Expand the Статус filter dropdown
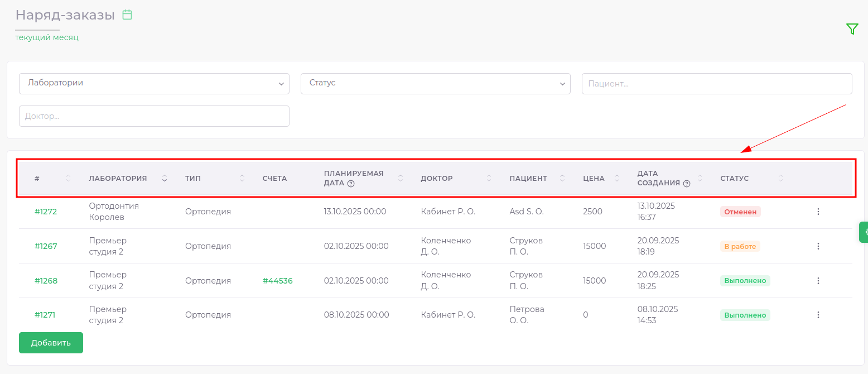The height and width of the screenshot is (374, 868). [435, 83]
